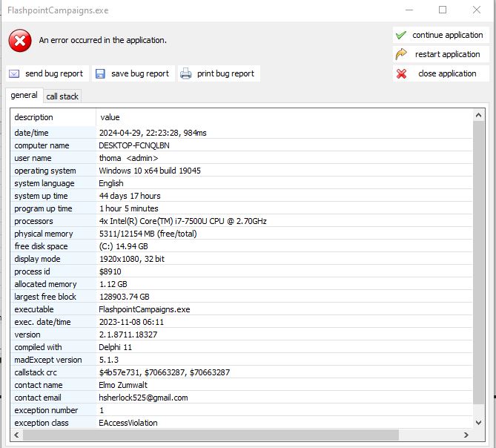The width and height of the screenshot is (496, 448).
Task: Print the bug report
Action: tap(219, 73)
